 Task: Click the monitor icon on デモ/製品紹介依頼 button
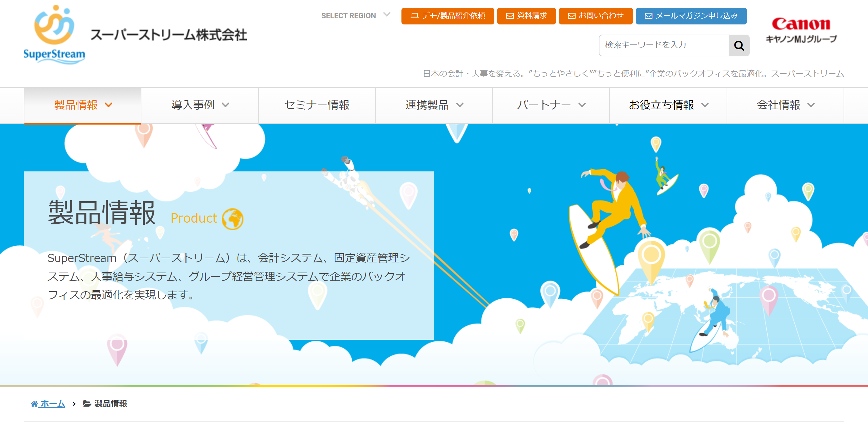tap(414, 15)
